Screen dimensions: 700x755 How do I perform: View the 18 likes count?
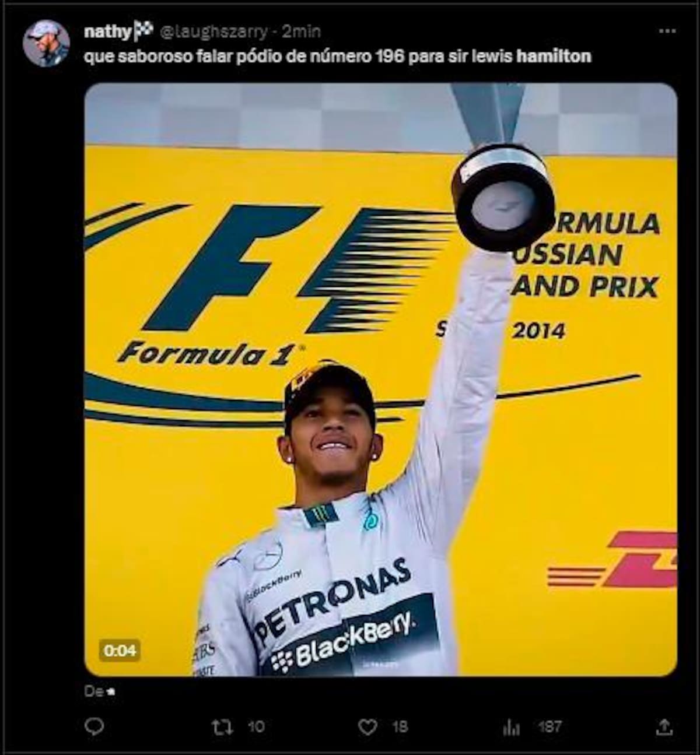point(400,727)
